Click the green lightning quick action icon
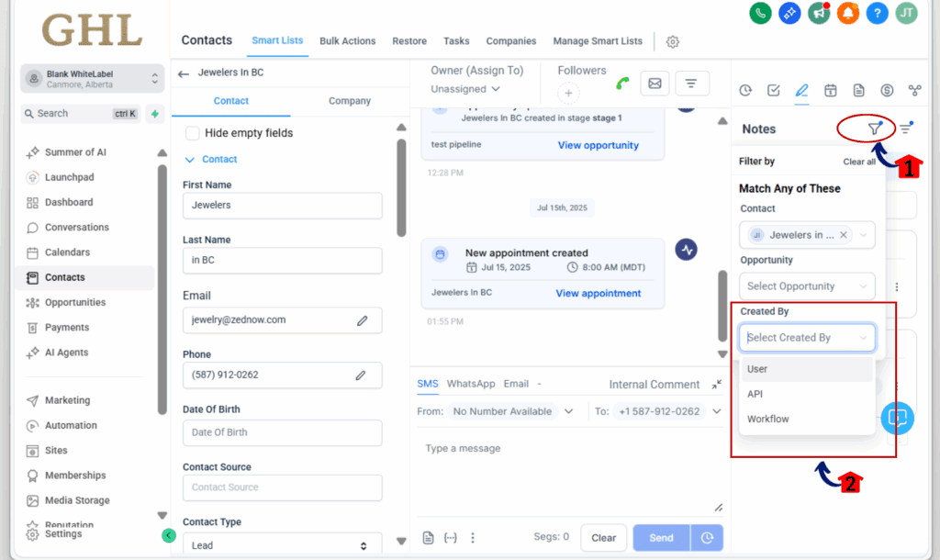The image size is (940, 560). pyautogui.click(x=154, y=113)
